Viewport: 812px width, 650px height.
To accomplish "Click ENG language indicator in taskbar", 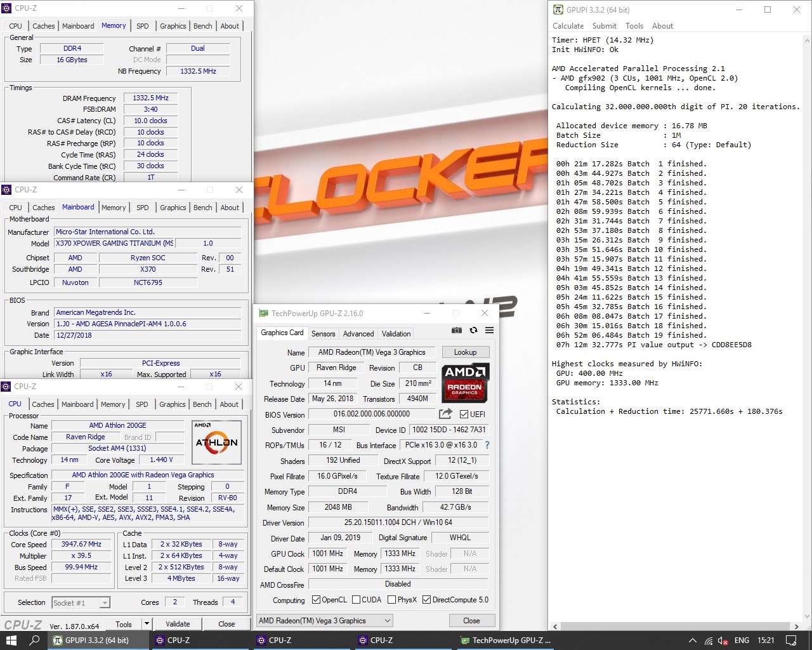I will coord(742,640).
